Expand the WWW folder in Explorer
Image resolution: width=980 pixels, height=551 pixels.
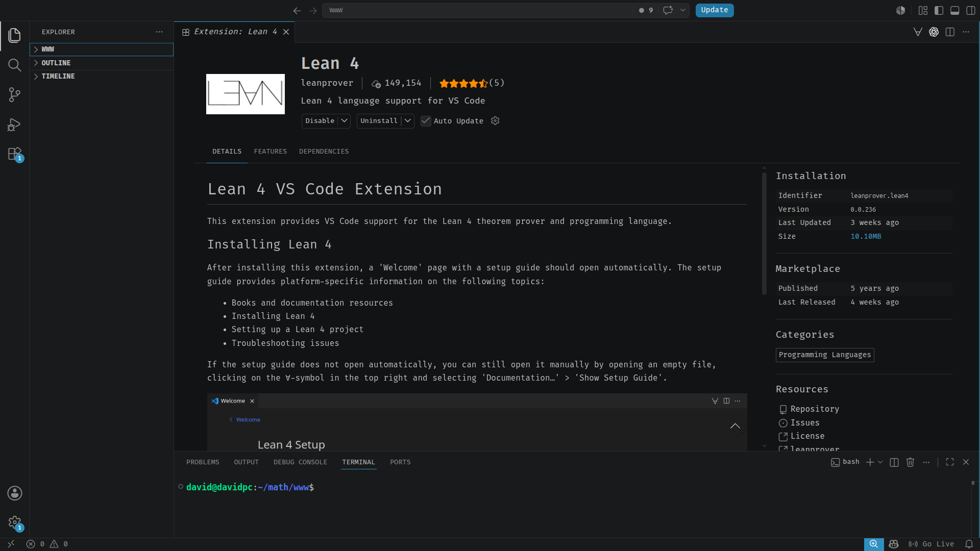pos(102,49)
